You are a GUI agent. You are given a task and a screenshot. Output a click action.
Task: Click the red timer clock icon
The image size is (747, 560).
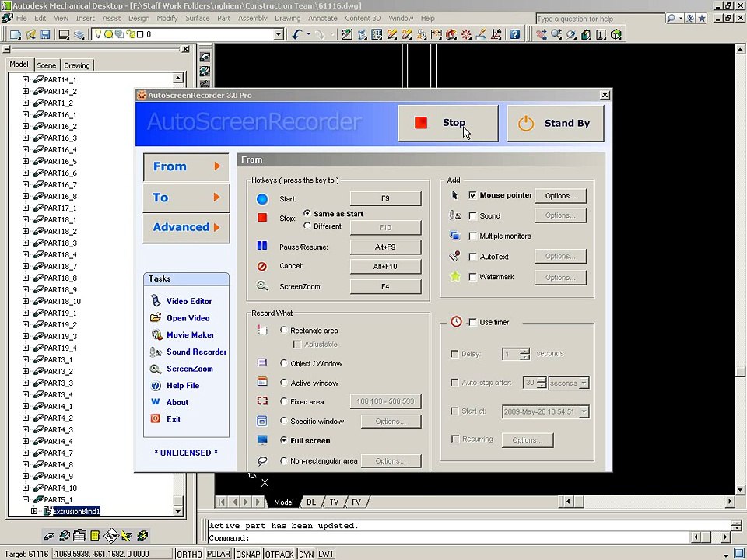(x=456, y=321)
